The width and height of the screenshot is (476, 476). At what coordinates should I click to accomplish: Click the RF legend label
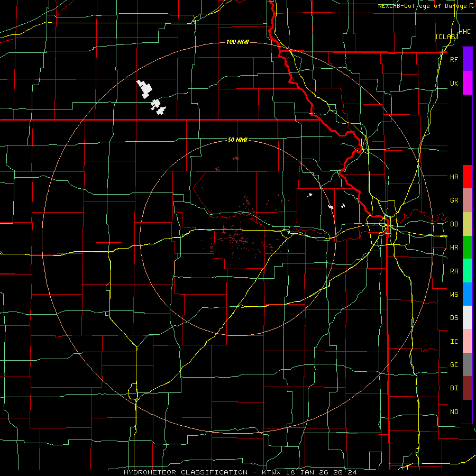(454, 59)
